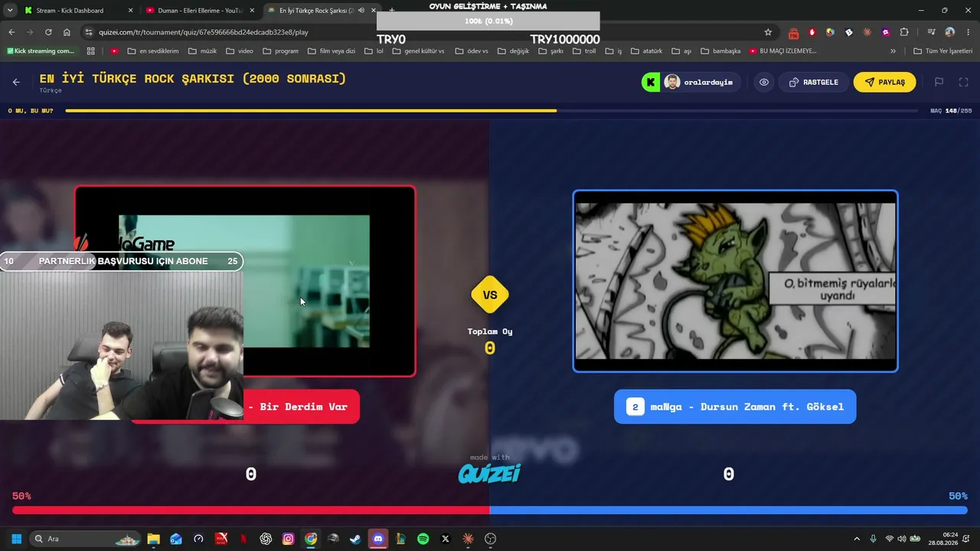The image size is (980, 551).
Task: Open Steam from the taskbar
Action: [355, 539]
